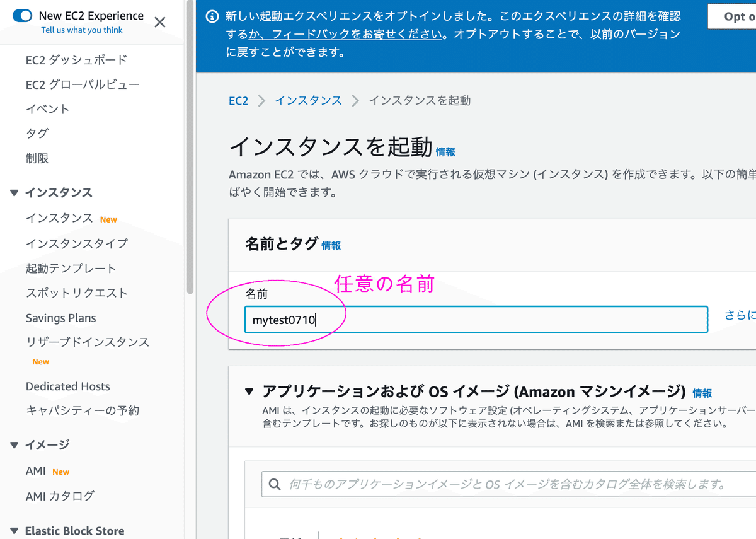Go to the インスタンス breadcrumb link

coord(308,101)
